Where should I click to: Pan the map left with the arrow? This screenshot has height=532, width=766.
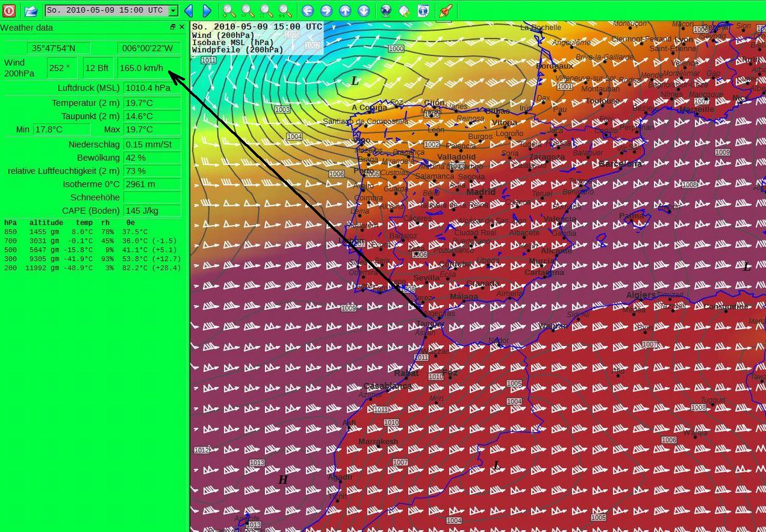point(308,11)
